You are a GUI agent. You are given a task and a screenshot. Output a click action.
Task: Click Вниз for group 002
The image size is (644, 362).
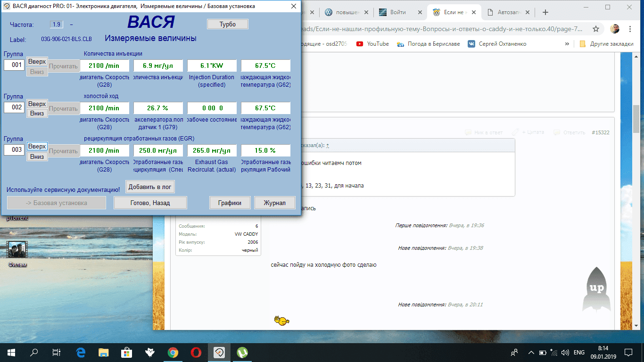tap(37, 114)
